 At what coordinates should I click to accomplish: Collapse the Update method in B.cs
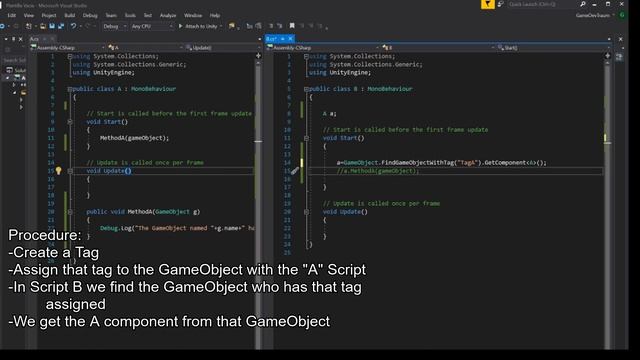pyautogui.click(x=306, y=212)
